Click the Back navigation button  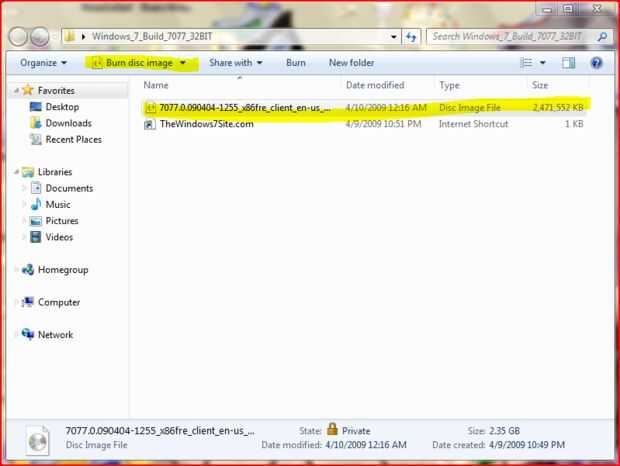(x=18, y=36)
